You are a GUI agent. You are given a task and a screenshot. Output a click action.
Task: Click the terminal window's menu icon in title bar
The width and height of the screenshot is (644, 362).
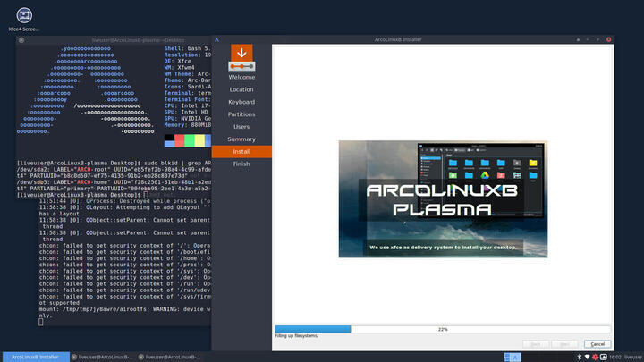point(21,40)
